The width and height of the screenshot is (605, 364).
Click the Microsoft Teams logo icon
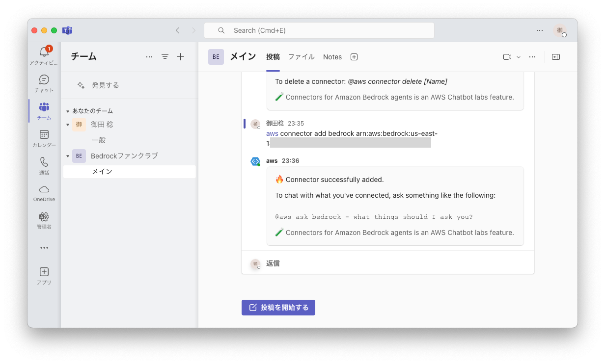[67, 30]
